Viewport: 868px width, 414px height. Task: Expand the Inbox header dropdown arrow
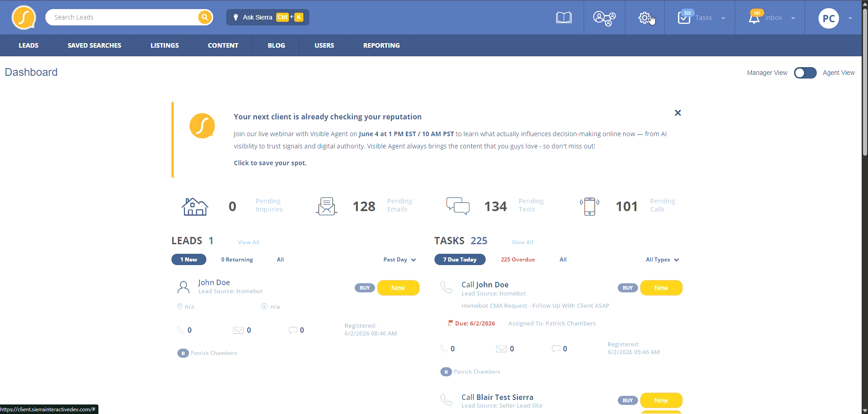(x=793, y=19)
